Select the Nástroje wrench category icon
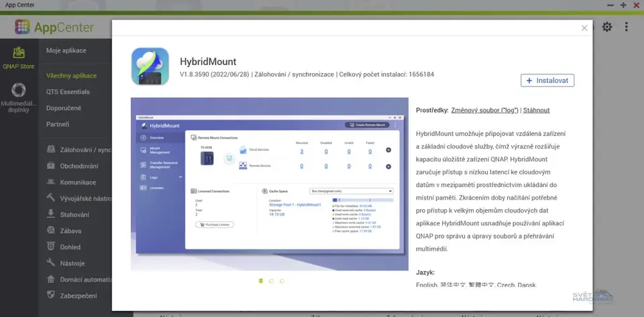The height and width of the screenshot is (317, 644). point(51,263)
